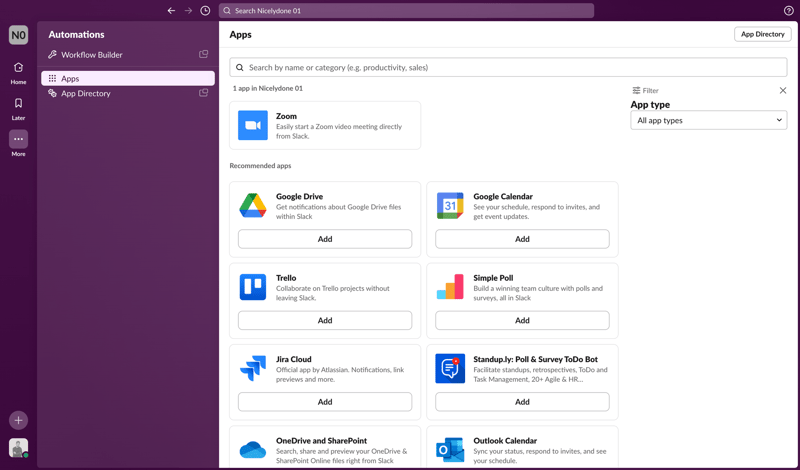Click the Filter label text
This screenshot has height=470, width=800.
[651, 90]
